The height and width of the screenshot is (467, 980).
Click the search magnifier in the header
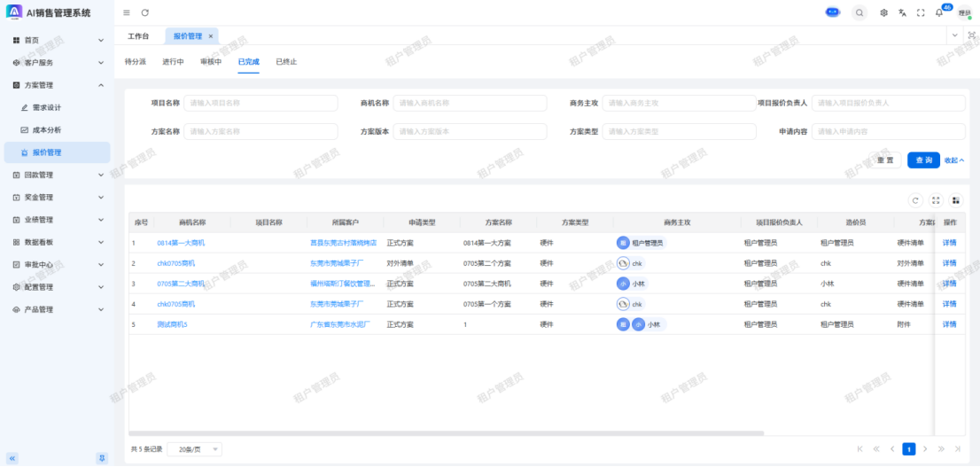tap(859, 12)
